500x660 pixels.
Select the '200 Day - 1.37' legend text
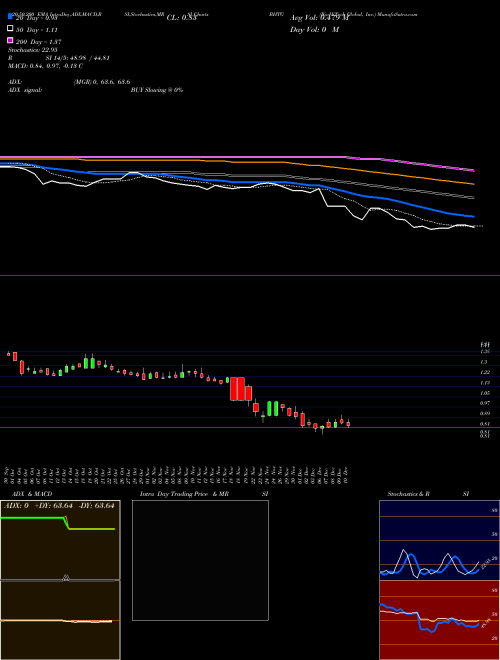point(39,42)
